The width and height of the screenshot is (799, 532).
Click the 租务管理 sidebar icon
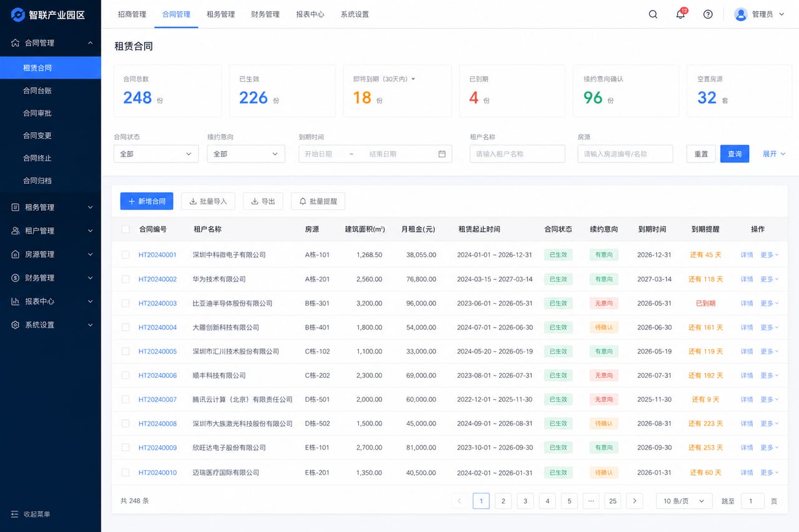pos(16,207)
